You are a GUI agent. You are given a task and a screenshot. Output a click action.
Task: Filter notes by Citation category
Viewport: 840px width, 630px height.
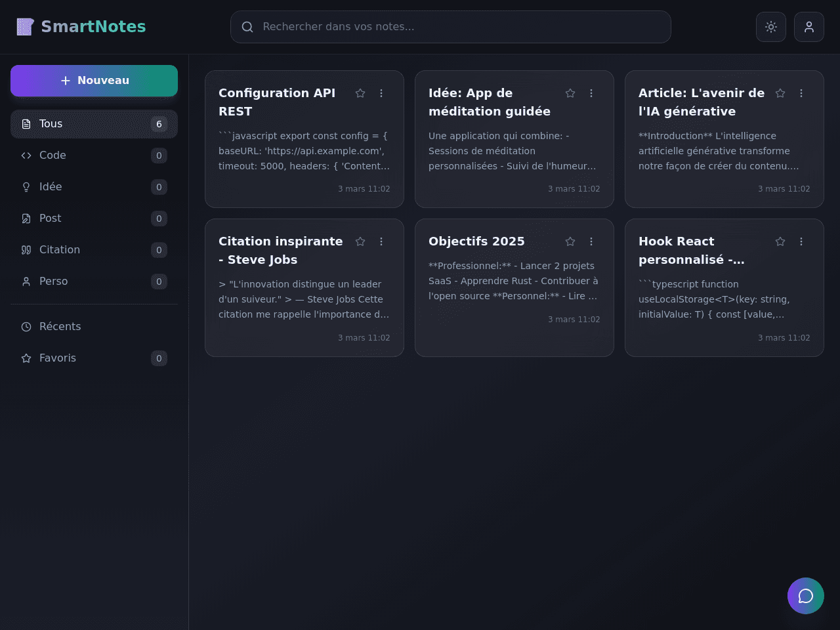pyautogui.click(x=94, y=250)
